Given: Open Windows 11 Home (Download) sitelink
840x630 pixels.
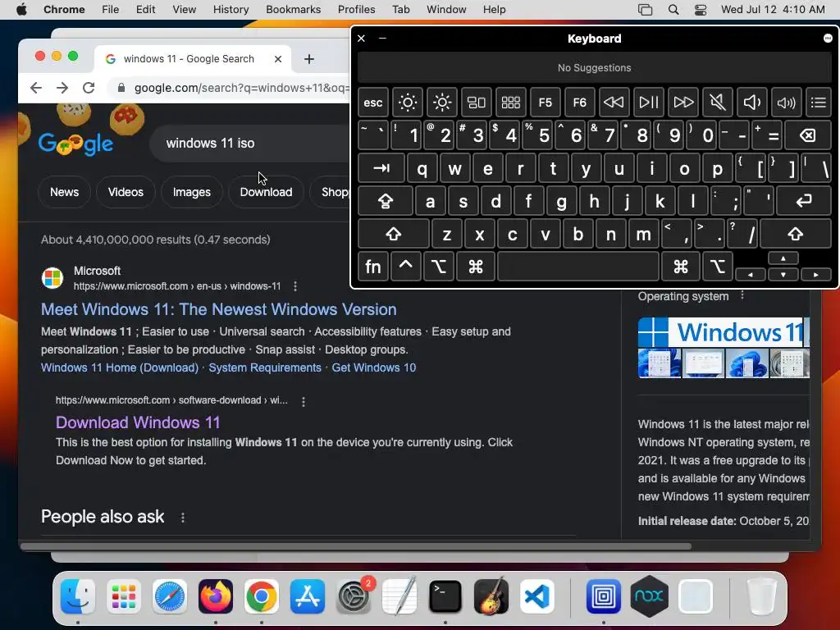Looking at the screenshot, I should pyautogui.click(x=120, y=367).
